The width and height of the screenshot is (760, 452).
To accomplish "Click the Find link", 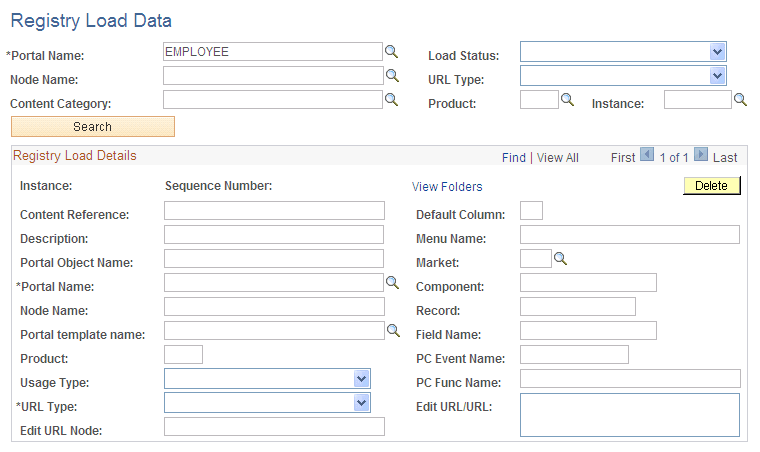I will pyautogui.click(x=514, y=157).
